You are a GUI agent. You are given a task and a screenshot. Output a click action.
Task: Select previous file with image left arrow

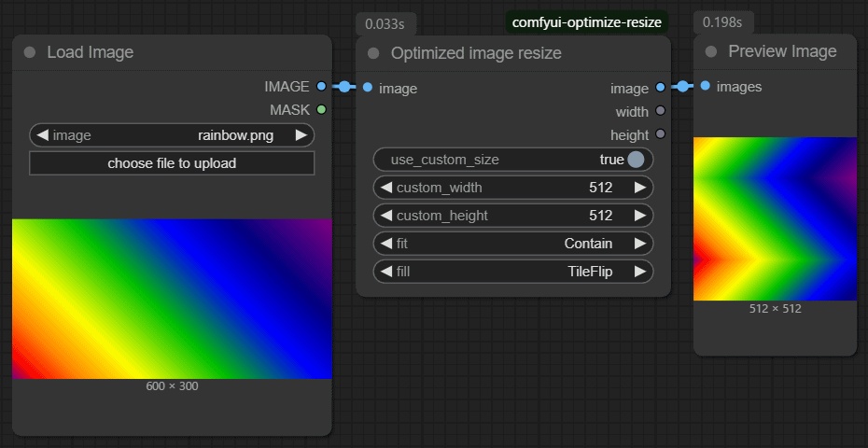tap(42, 135)
